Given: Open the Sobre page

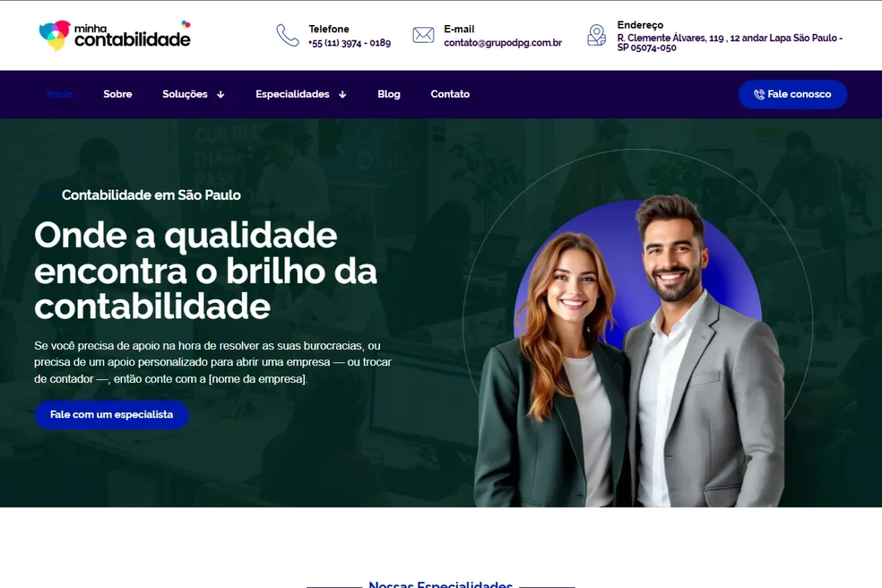Looking at the screenshot, I should 118,94.
